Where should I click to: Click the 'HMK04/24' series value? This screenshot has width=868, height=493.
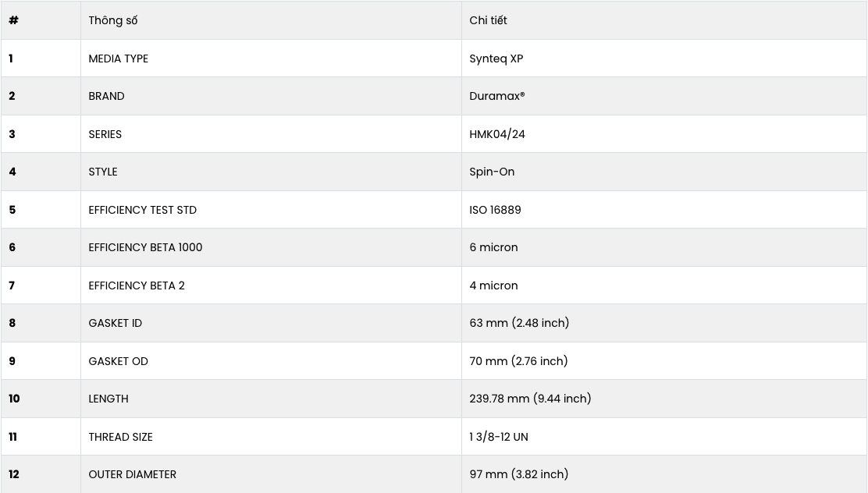tap(497, 134)
